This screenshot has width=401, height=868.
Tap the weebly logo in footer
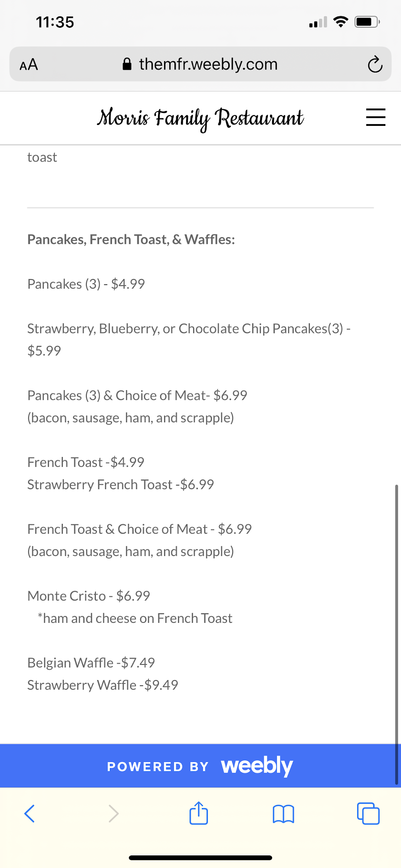(257, 766)
